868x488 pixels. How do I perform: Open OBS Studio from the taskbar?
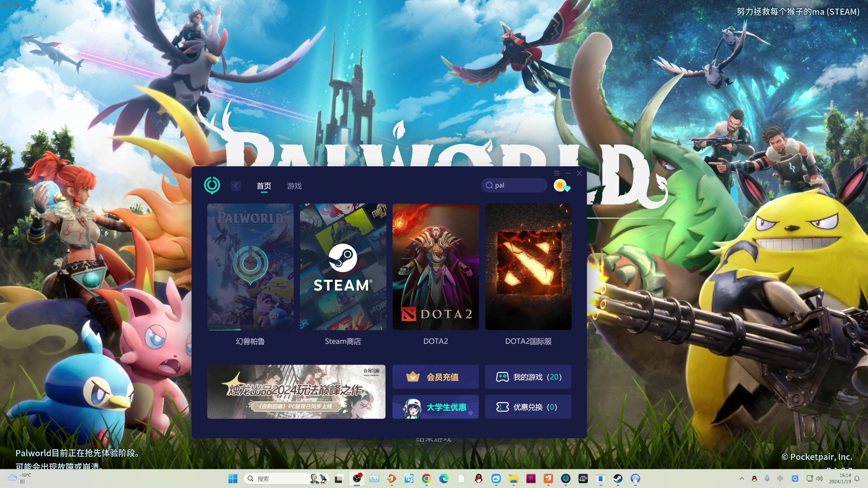357,479
